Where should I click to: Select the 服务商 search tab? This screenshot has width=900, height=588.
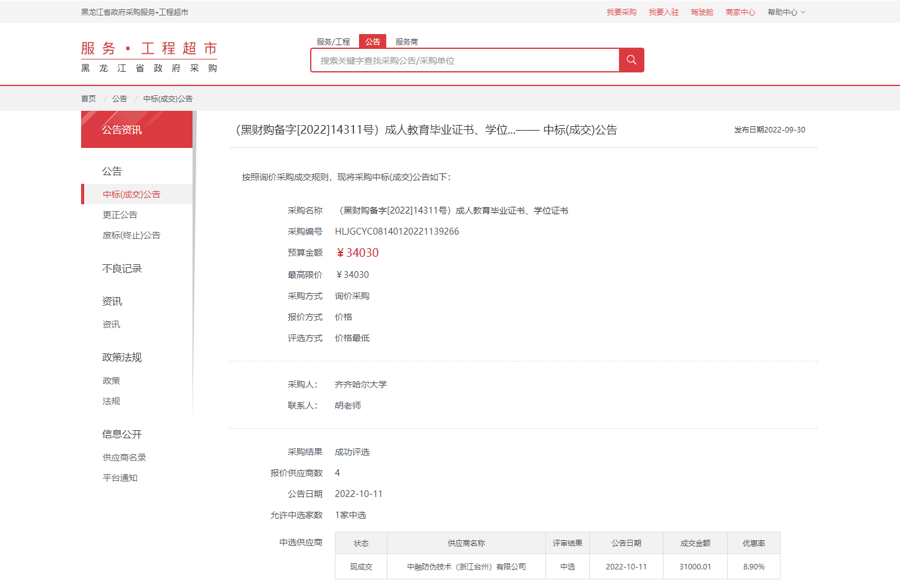pyautogui.click(x=407, y=41)
